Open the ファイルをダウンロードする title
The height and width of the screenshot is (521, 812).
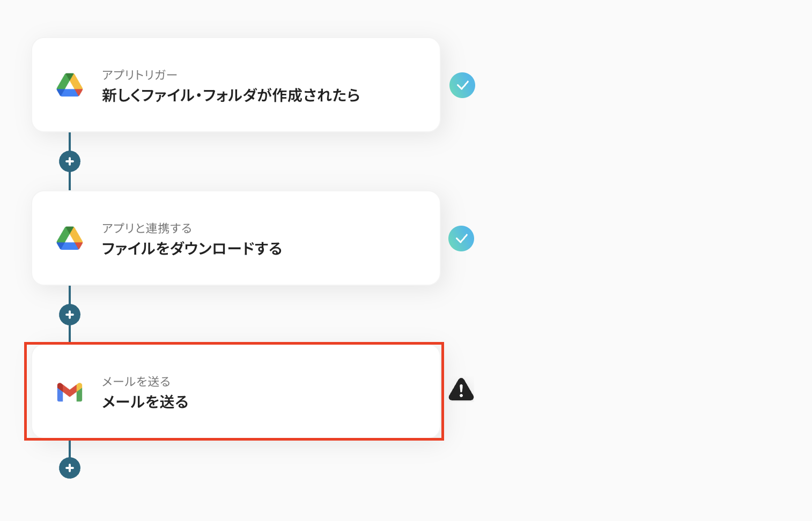point(192,249)
